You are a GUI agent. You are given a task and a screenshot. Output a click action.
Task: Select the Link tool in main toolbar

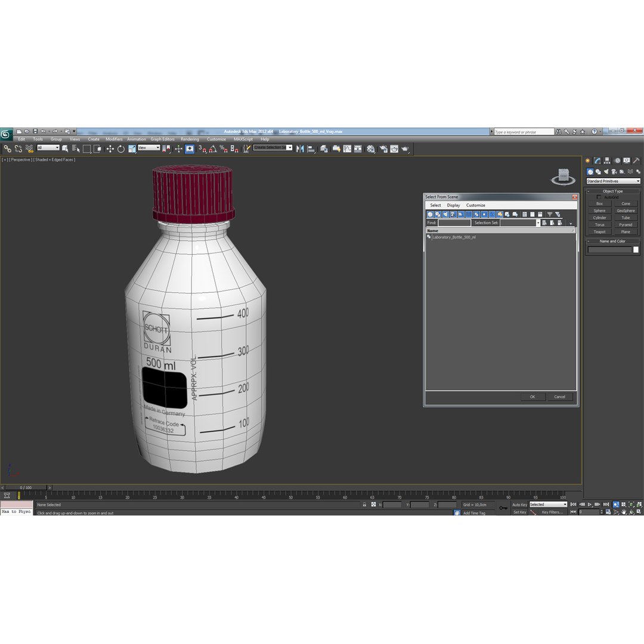(7, 148)
